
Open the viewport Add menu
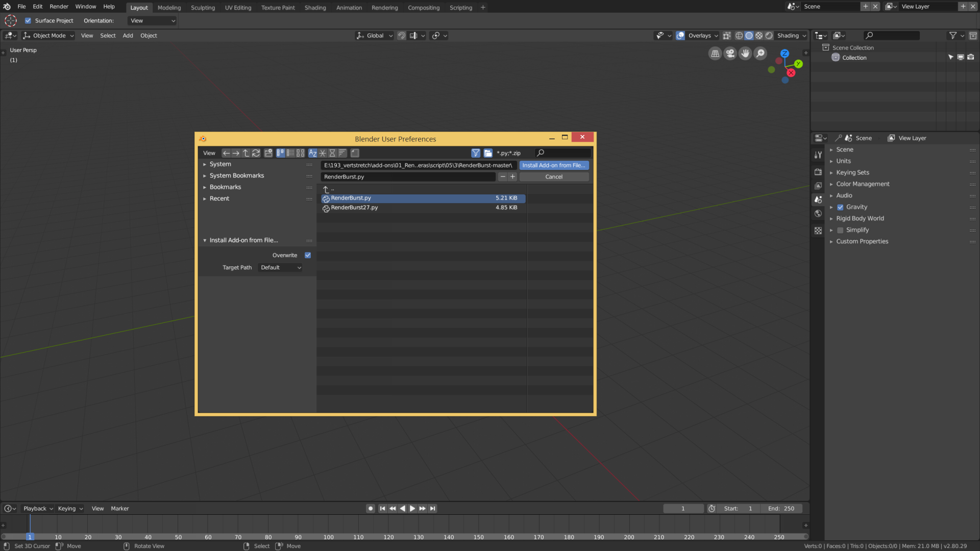click(x=128, y=36)
